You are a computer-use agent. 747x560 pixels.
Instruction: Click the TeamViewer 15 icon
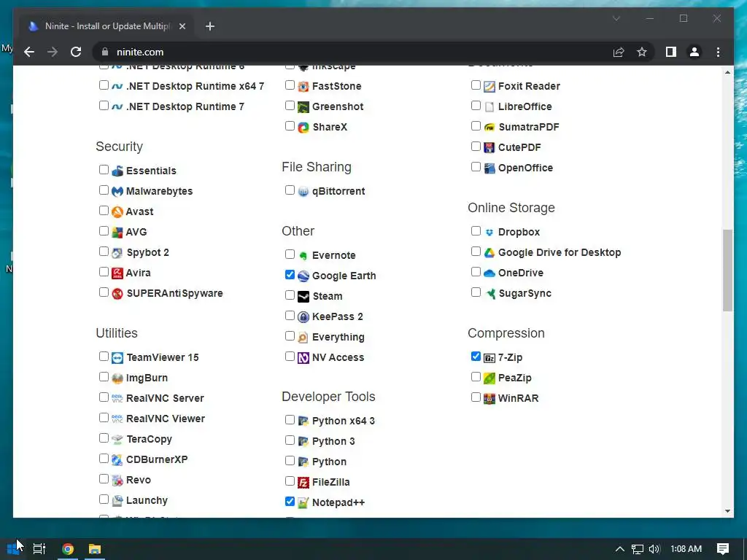pos(117,357)
